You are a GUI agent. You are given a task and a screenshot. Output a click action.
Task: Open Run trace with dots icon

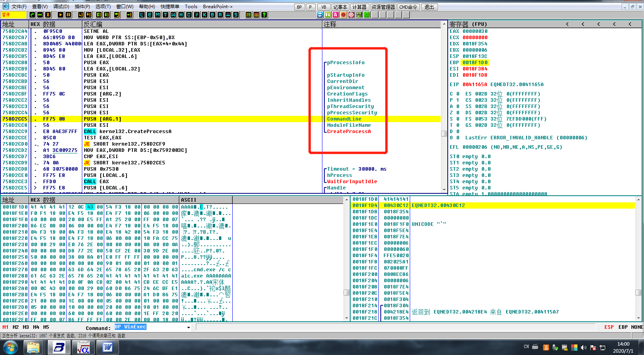[x=228, y=15]
